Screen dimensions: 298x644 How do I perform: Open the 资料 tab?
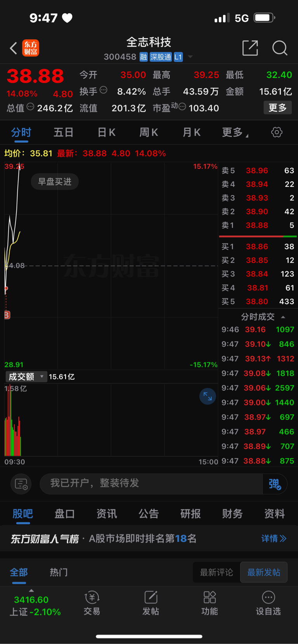pyautogui.click(x=274, y=514)
